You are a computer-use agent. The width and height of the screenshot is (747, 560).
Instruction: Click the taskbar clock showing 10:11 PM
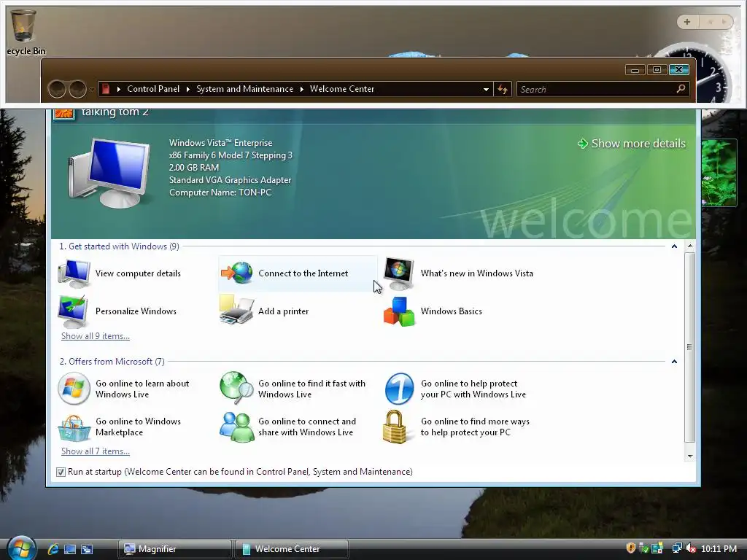pos(719,548)
